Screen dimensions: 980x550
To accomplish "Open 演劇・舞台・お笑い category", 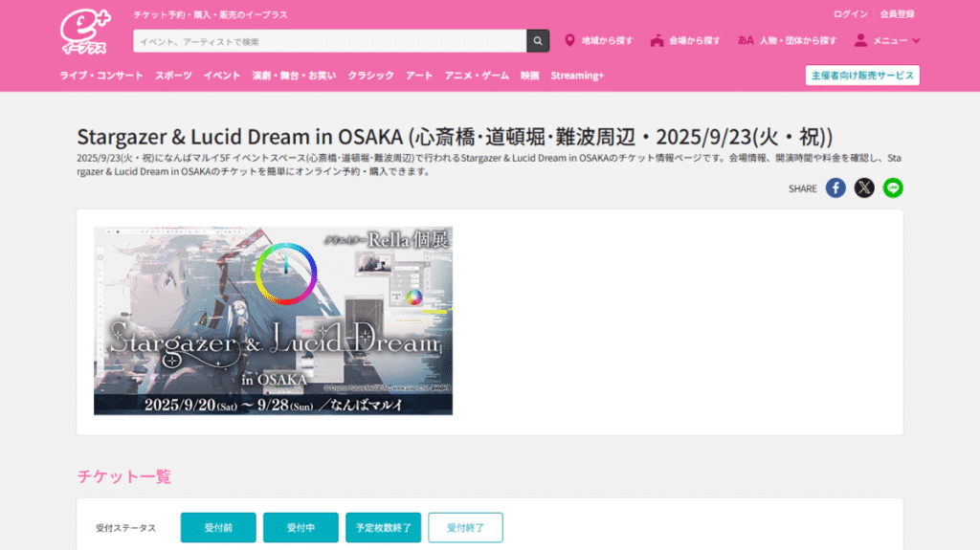I will click(294, 75).
